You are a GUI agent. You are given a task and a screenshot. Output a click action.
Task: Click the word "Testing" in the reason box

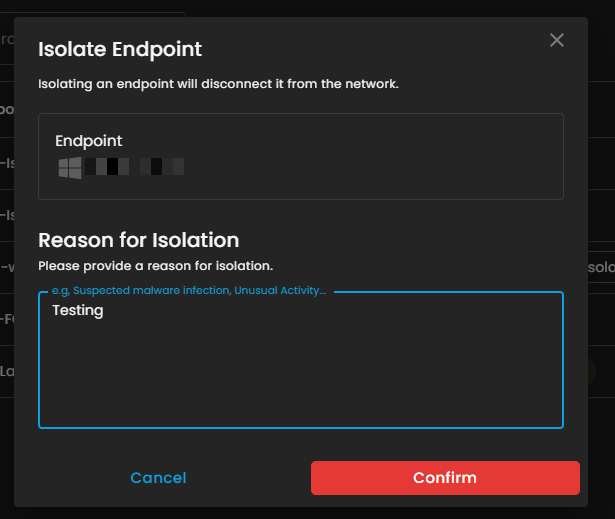click(78, 311)
